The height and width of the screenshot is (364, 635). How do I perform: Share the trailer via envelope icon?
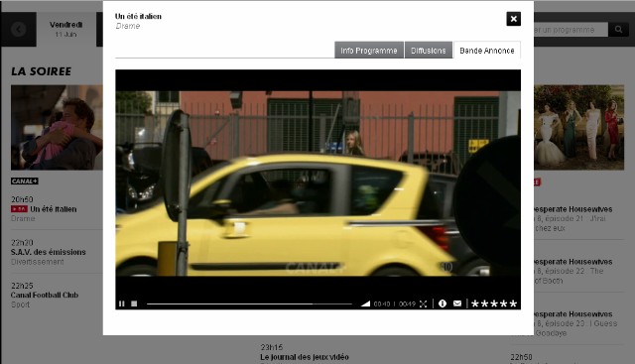(457, 303)
